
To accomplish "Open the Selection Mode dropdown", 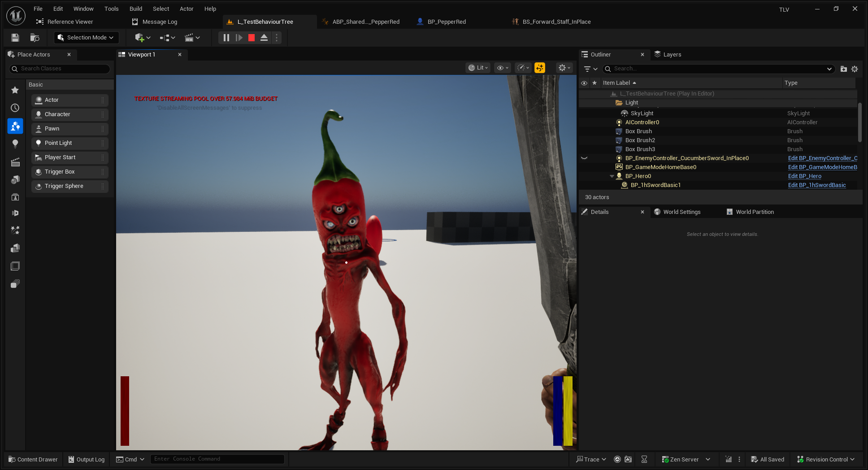I will click(x=86, y=38).
